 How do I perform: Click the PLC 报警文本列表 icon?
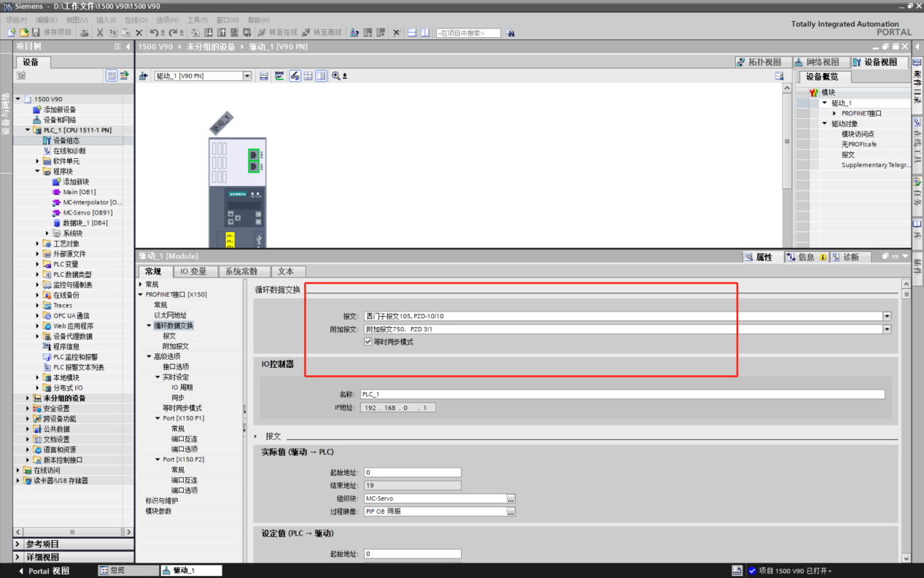point(47,367)
